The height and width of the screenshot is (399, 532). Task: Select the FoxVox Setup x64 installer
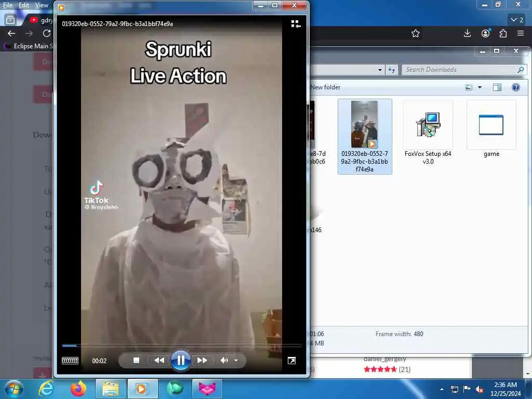(x=428, y=132)
